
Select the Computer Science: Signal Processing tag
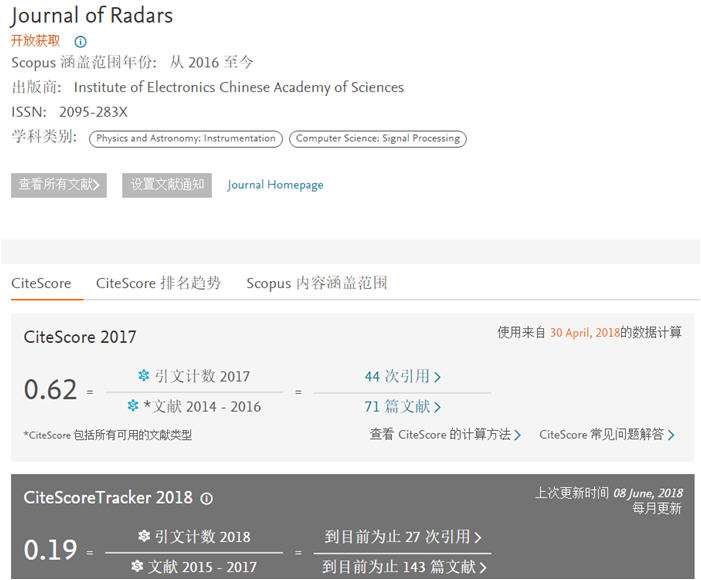378,139
